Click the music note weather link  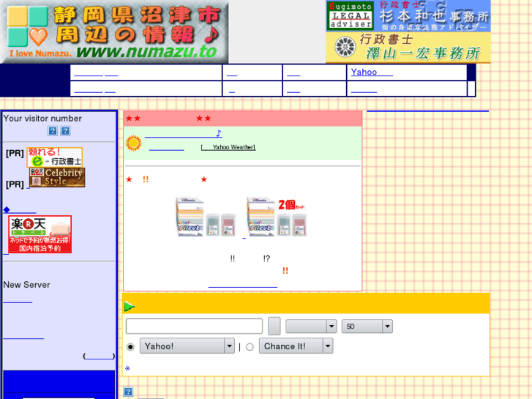pos(184,133)
